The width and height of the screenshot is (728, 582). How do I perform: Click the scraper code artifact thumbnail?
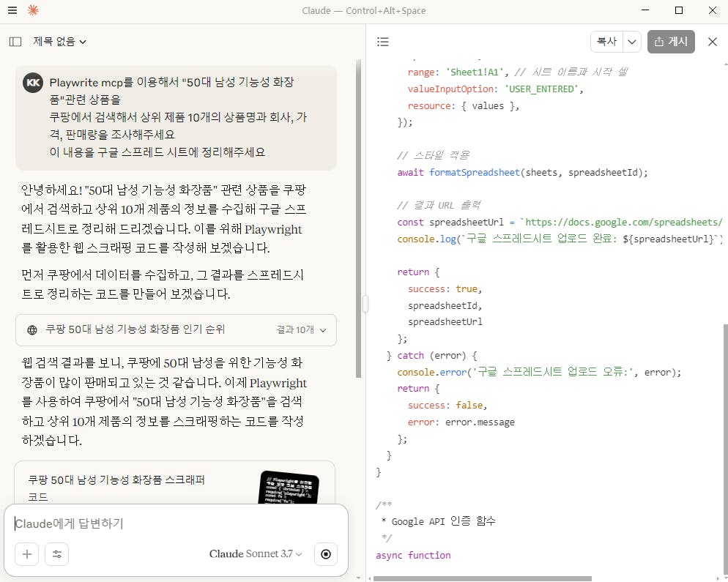coord(289,488)
